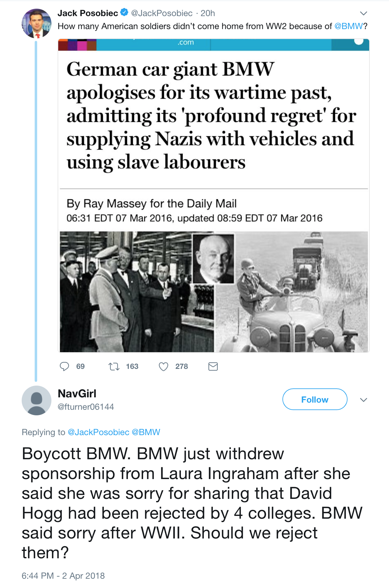
Task: Click the @fturner06144 handle
Action: click(86, 407)
